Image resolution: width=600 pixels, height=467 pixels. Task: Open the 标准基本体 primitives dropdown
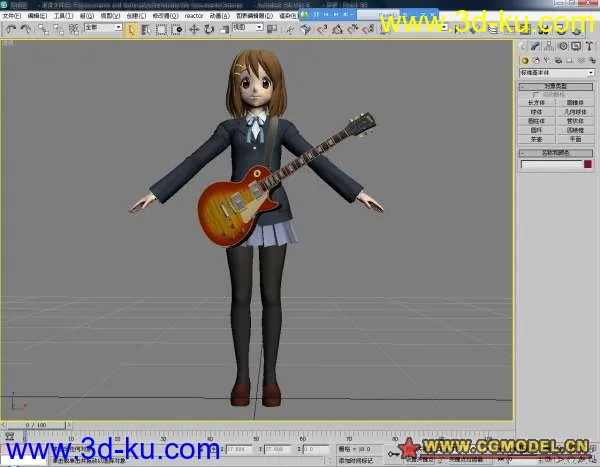(556, 73)
